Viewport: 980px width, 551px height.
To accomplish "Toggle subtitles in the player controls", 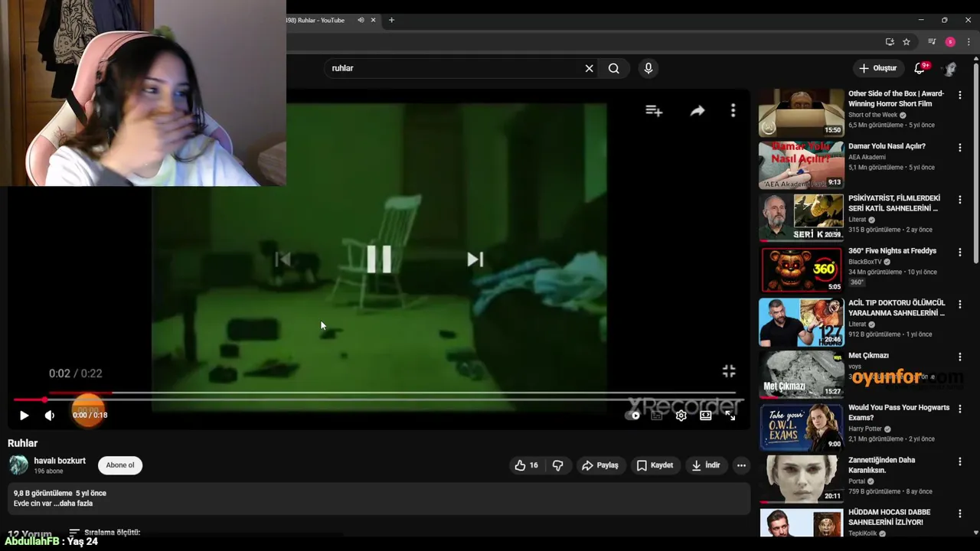I will tap(656, 416).
